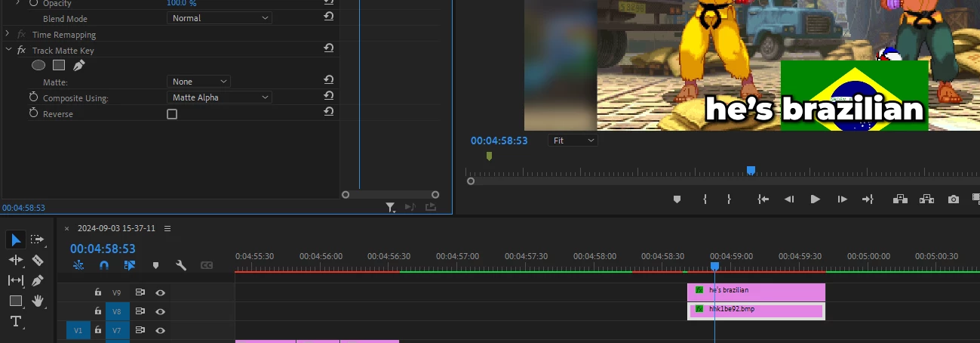Toggle V9 track output eye
Screen dimensions: 980x343
[x=160, y=292]
